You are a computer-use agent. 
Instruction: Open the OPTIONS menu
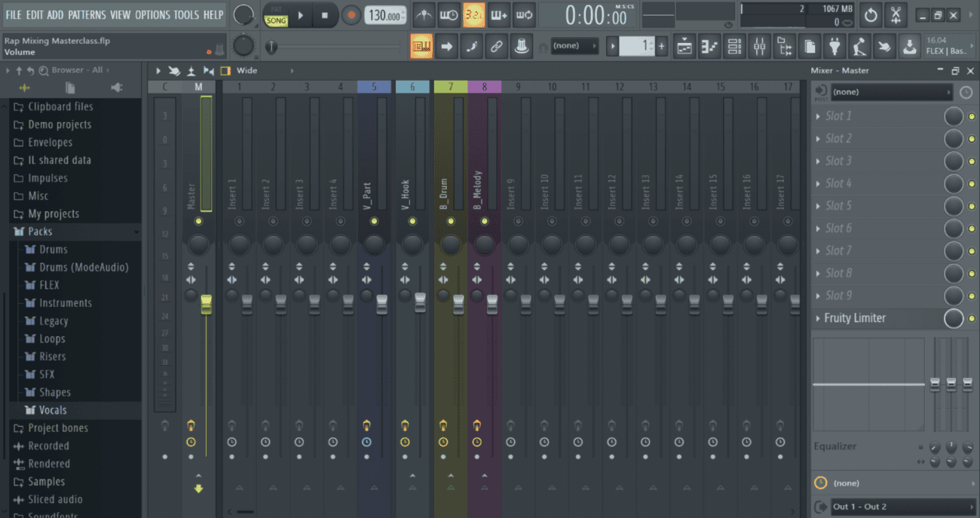point(152,14)
